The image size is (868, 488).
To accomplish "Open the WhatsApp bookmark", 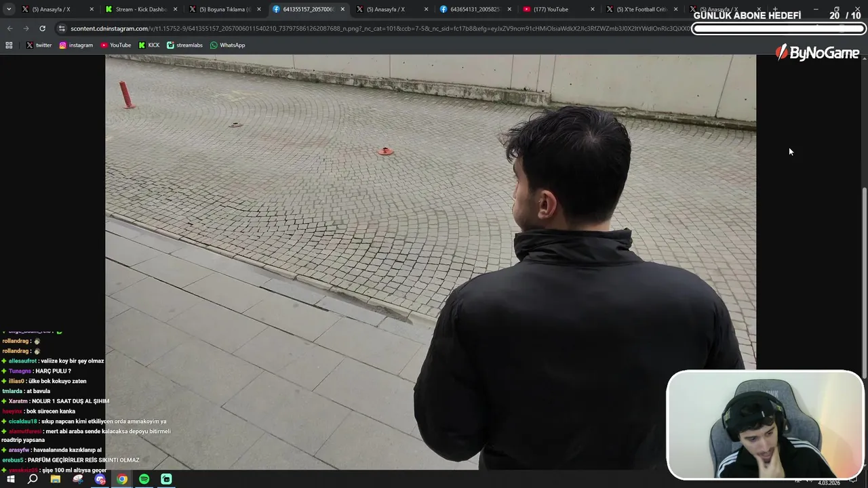I will [227, 45].
